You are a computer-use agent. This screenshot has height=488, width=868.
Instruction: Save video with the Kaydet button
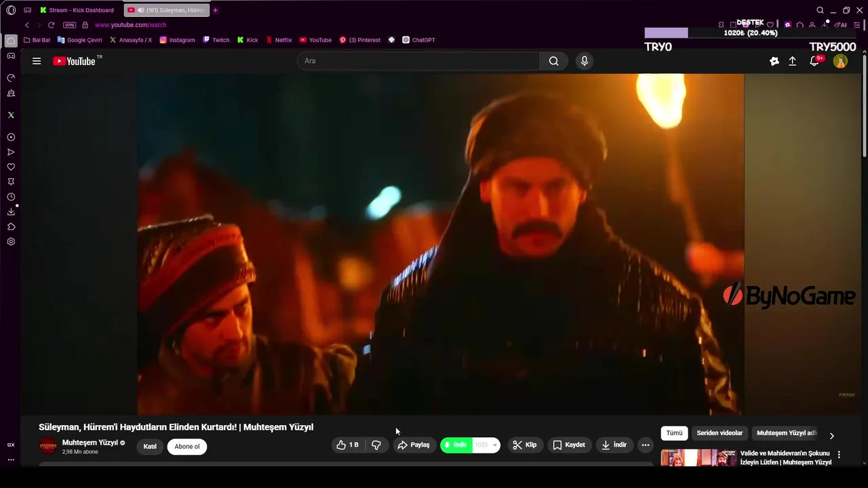pos(569,445)
